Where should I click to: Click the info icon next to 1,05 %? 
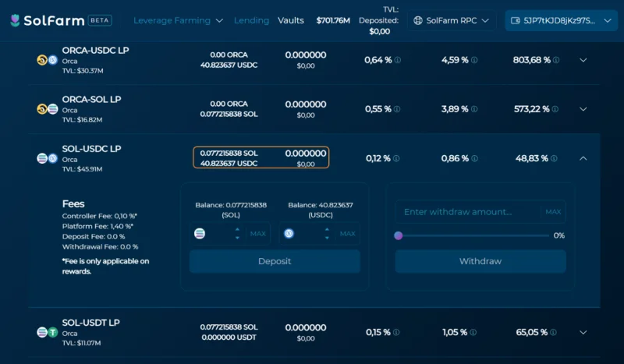click(x=473, y=332)
